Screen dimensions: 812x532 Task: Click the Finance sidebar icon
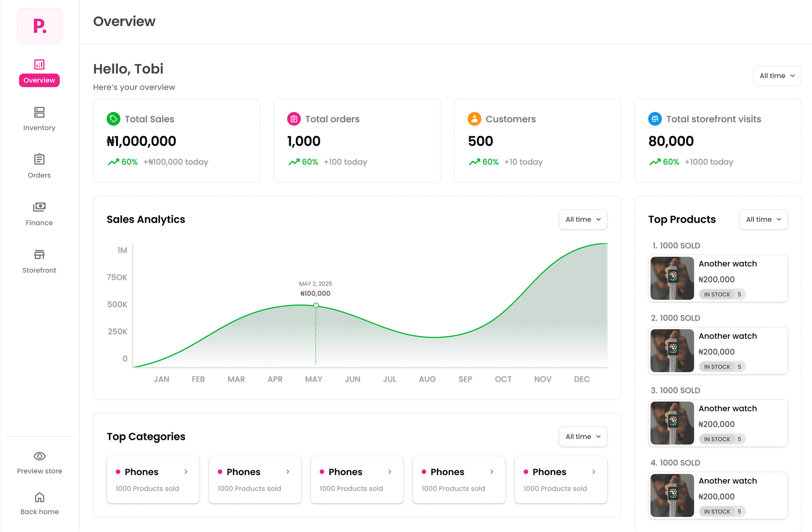pos(39,207)
